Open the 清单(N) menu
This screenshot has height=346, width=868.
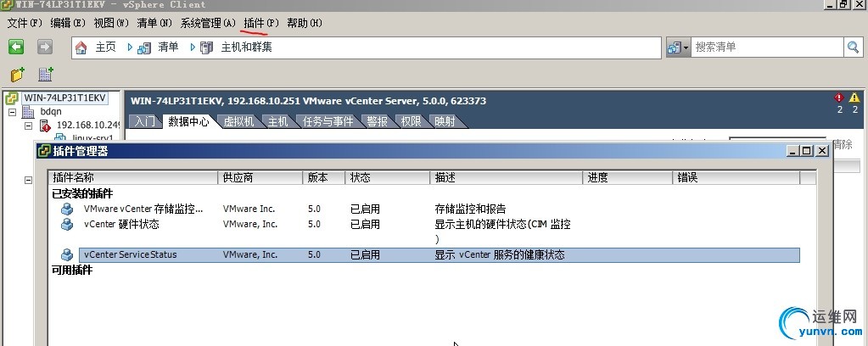(155, 23)
